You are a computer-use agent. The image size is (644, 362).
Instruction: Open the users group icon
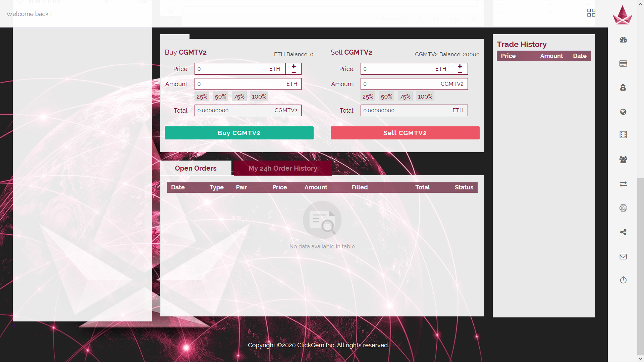pyautogui.click(x=623, y=160)
